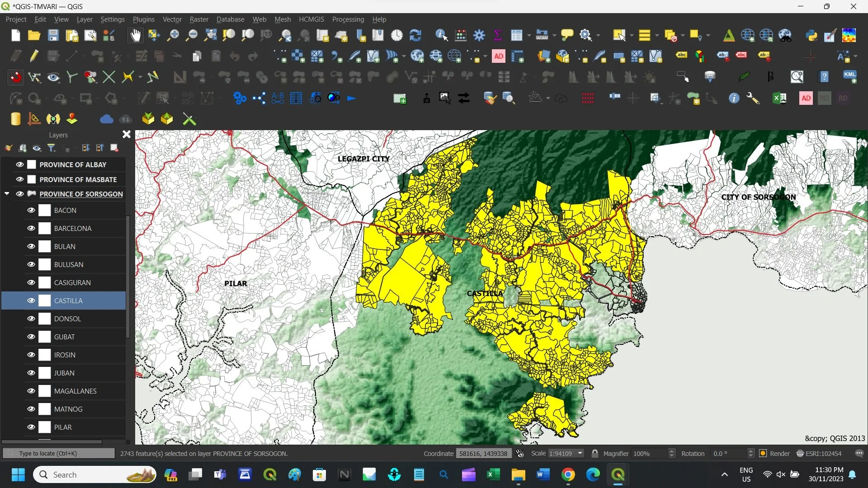This screenshot has height=488, width=868.
Task: Open the Processing menu
Action: pyautogui.click(x=348, y=19)
